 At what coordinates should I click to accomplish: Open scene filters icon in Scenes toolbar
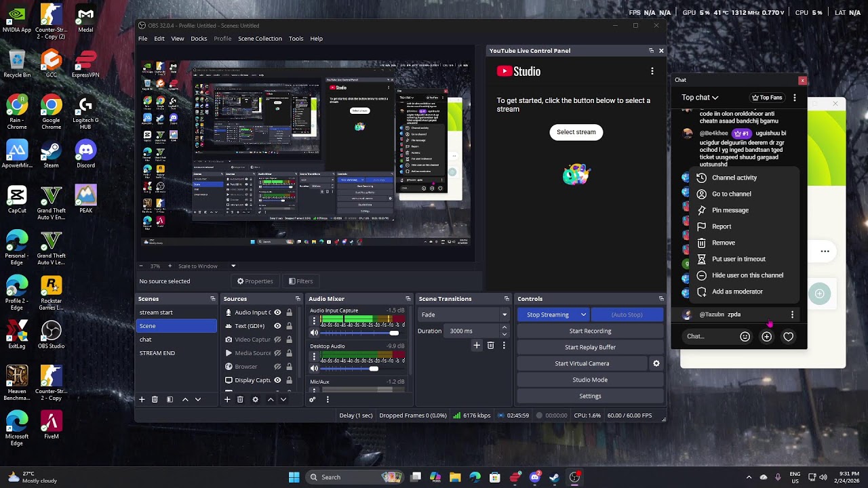pos(170,400)
